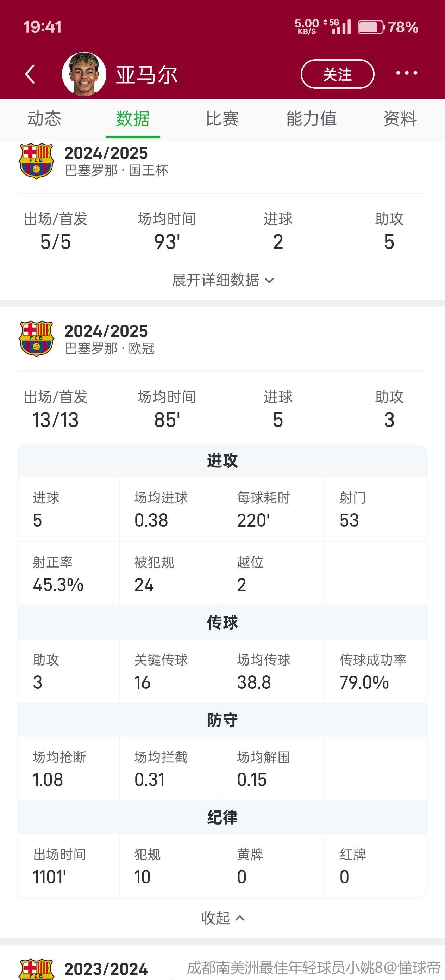Tap the up chevron next to 收起
445x980 pixels.
[x=240, y=918]
